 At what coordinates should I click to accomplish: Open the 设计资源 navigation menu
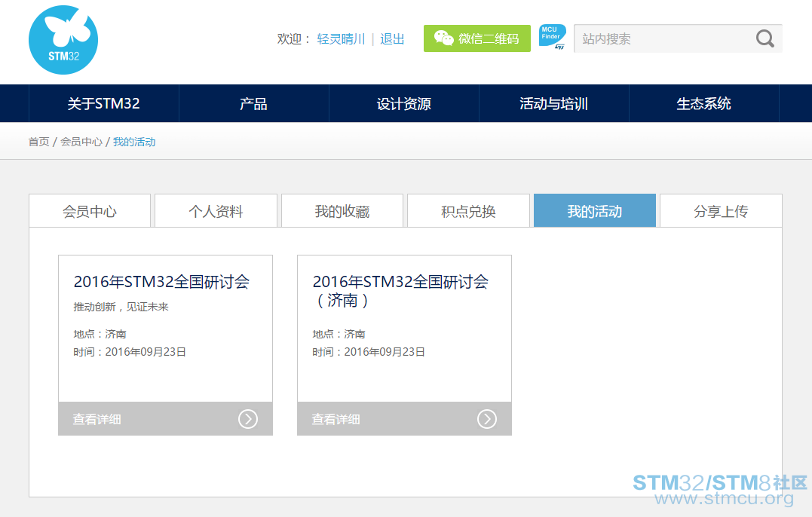click(404, 103)
